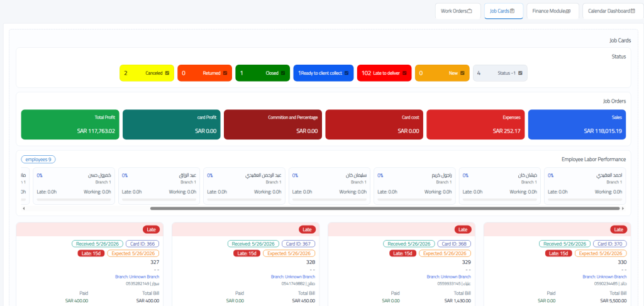Click the Card ID: 366 badge
This screenshot has height=306, width=644.
pyautogui.click(x=143, y=244)
